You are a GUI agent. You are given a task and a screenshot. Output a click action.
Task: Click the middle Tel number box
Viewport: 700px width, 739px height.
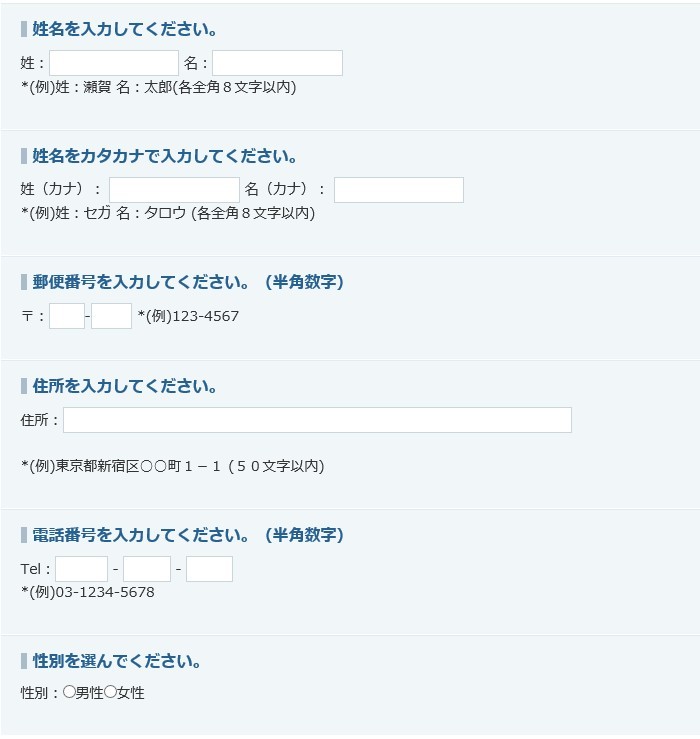[147, 569]
